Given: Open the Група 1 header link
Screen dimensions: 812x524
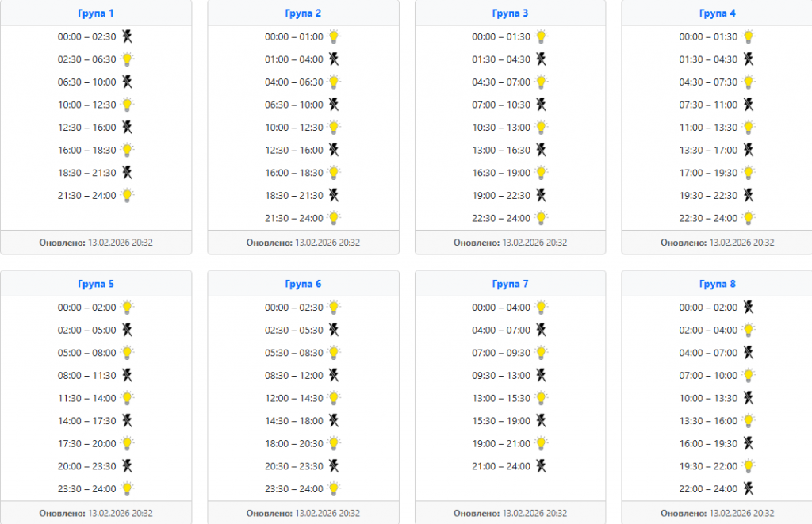Looking at the screenshot, I should coord(96,13).
